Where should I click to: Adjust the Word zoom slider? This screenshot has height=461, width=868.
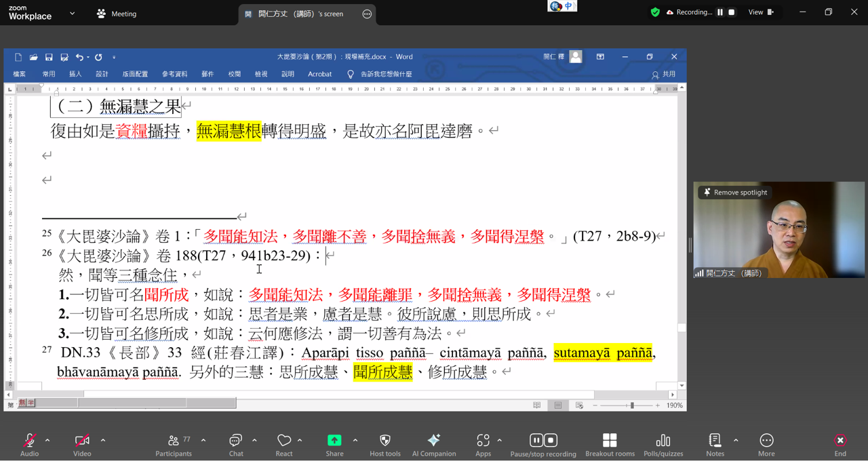631,405
